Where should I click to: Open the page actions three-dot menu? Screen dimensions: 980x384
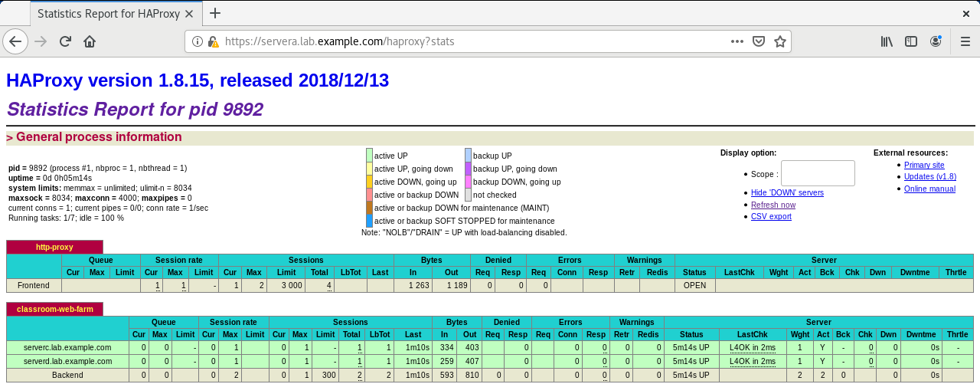[737, 41]
